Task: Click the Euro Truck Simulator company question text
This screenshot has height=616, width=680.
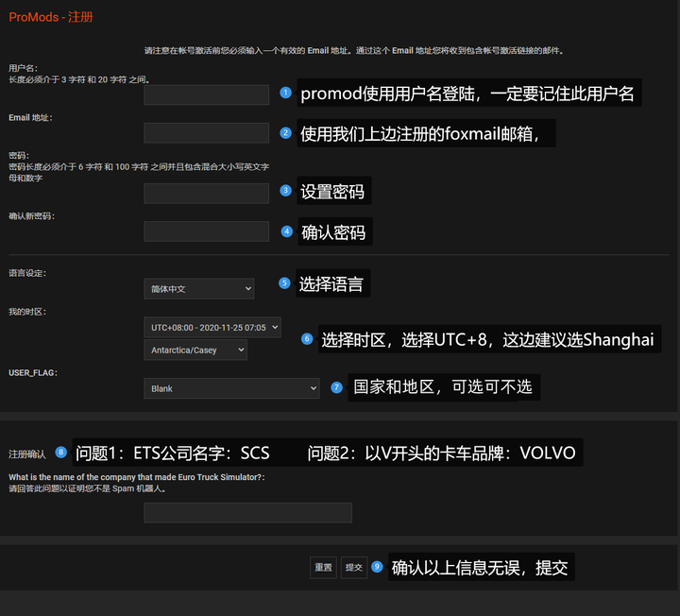Action: 137,477
